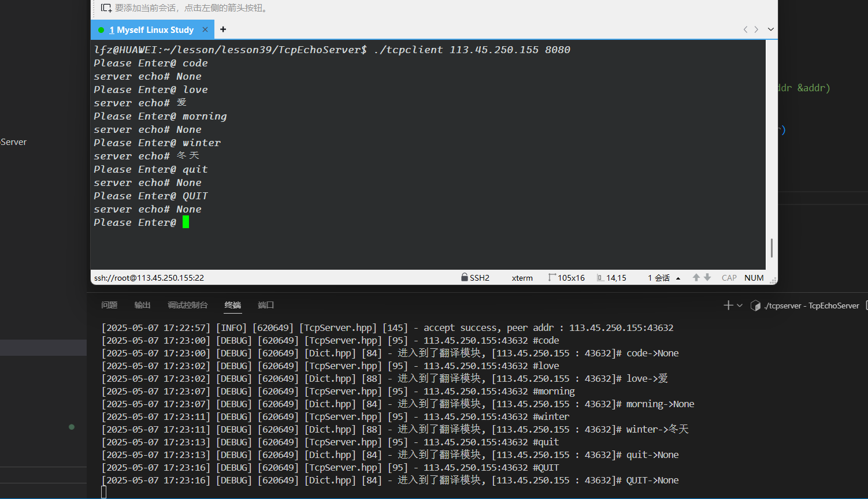868x499 pixels.
Task: Click the Xshell window resize grip corner
Action: [x=774, y=281]
